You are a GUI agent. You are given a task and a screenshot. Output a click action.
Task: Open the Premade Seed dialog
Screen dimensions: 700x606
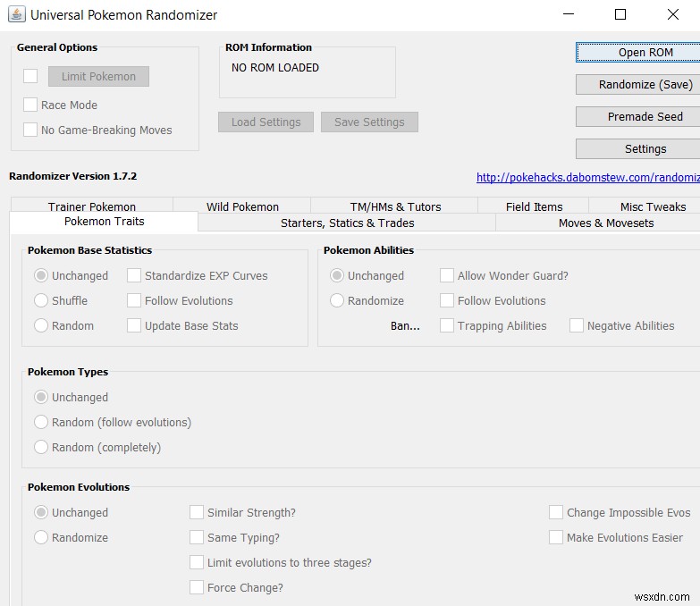pos(645,117)
